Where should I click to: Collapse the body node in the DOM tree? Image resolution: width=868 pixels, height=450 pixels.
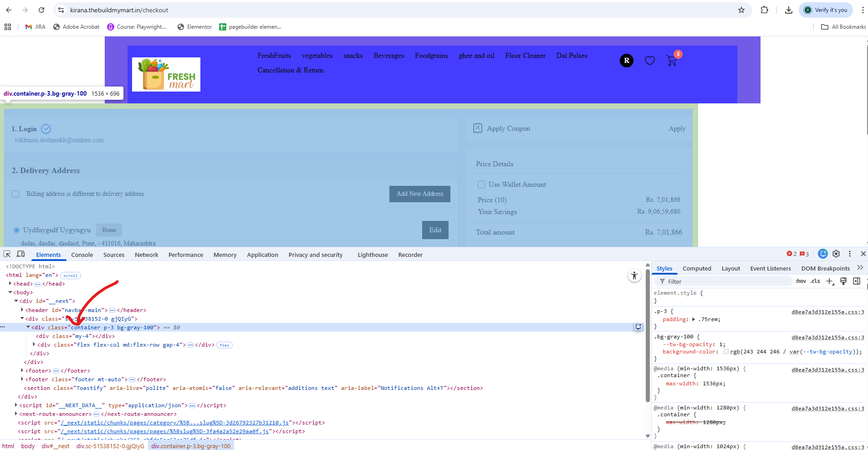(x=10, y=292)
